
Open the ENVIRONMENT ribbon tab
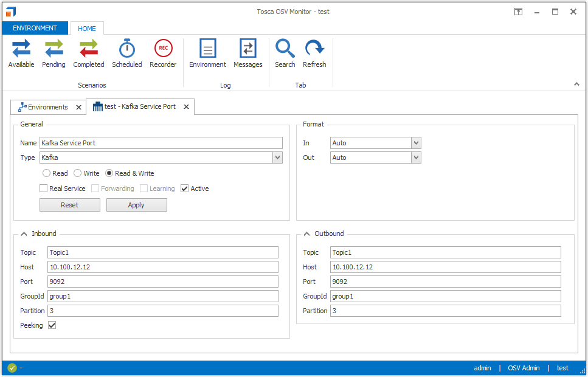tap(35, 28)
